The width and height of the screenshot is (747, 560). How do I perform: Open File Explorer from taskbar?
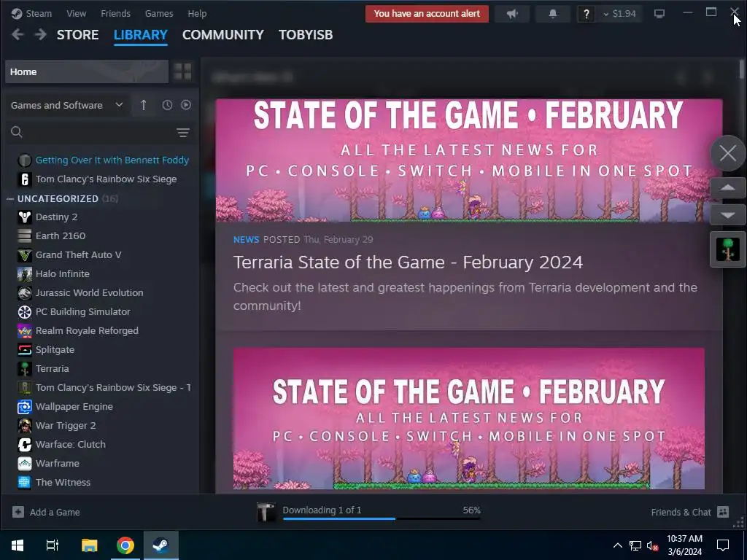click(89, 545)
